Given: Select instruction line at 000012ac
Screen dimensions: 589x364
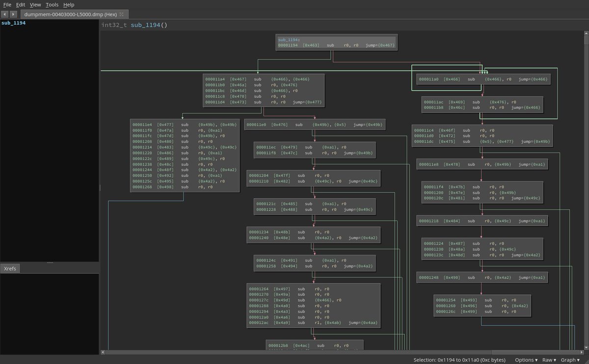Looking at the screenshot, I should [315, 322].
